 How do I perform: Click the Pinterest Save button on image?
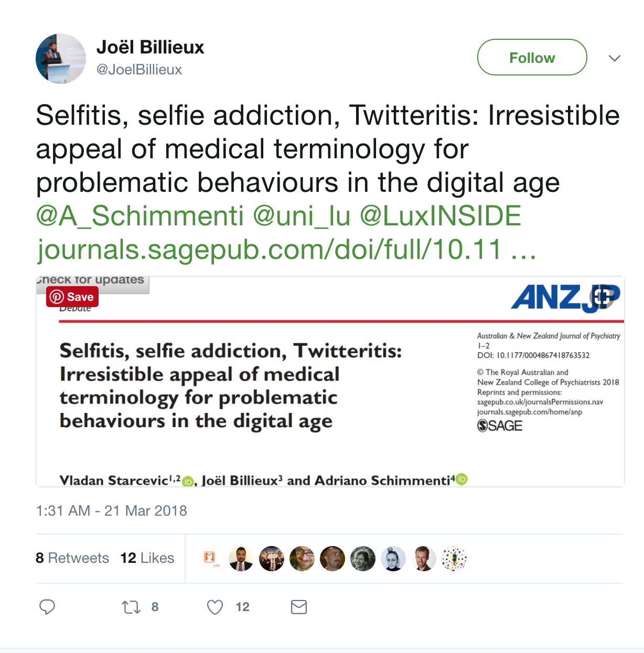(x=72, y=297)
